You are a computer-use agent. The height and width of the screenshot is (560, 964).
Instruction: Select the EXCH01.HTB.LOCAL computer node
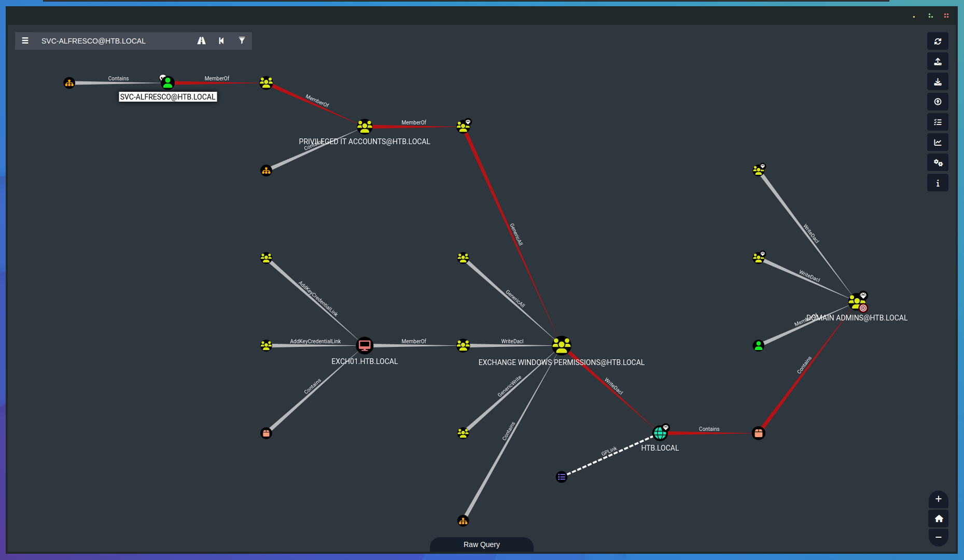point(365,345)
